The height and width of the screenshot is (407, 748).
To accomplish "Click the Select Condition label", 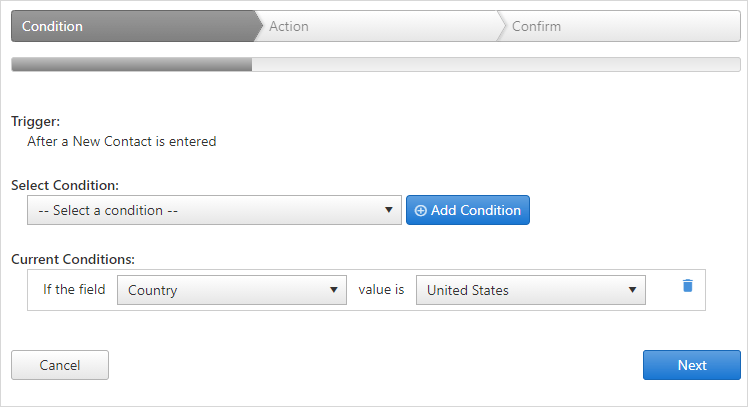I will point(65,185).
